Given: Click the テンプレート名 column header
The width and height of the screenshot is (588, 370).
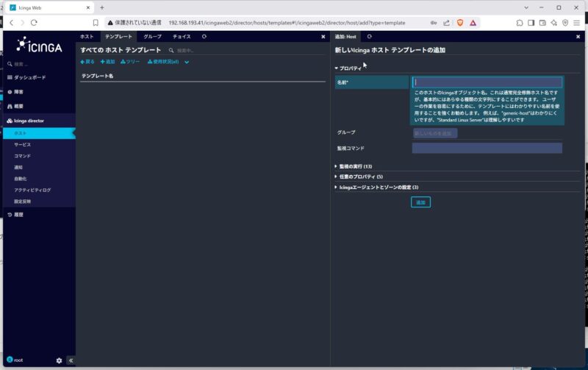Looking at the screenshot, I should click(98, 76).
